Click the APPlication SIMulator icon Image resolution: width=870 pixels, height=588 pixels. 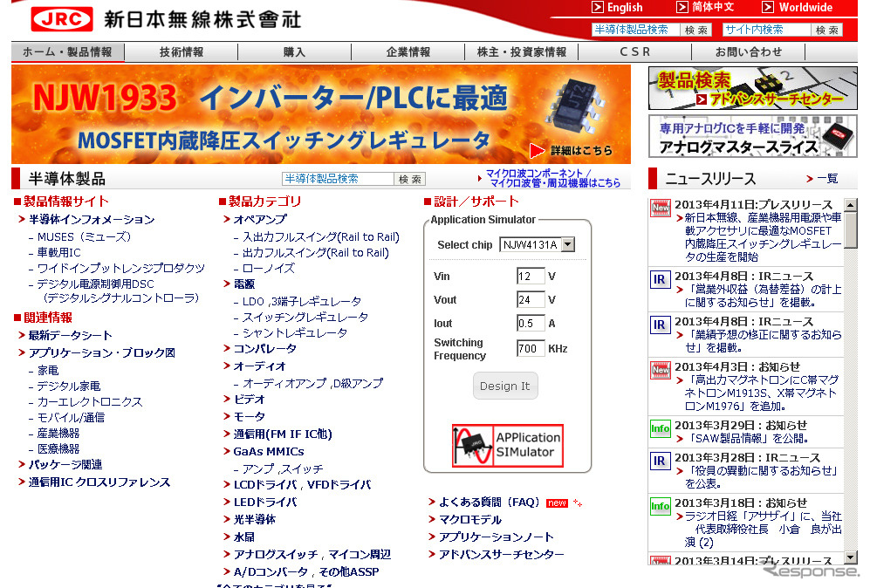[x=506, y=445]
